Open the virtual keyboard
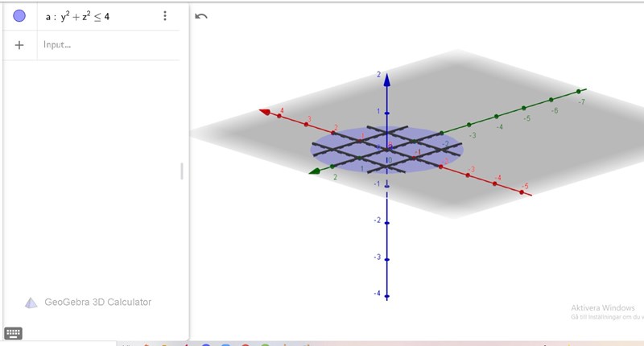 click(13, 333)
